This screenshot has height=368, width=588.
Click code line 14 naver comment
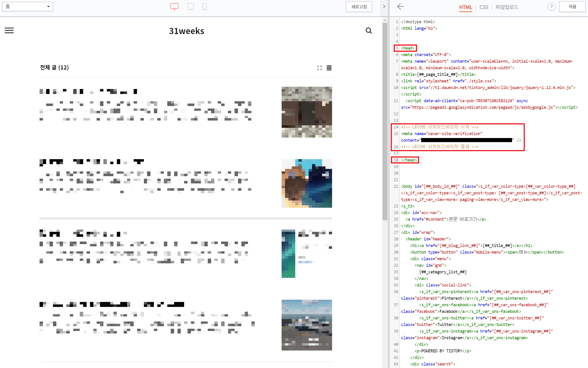pos(440,127)
